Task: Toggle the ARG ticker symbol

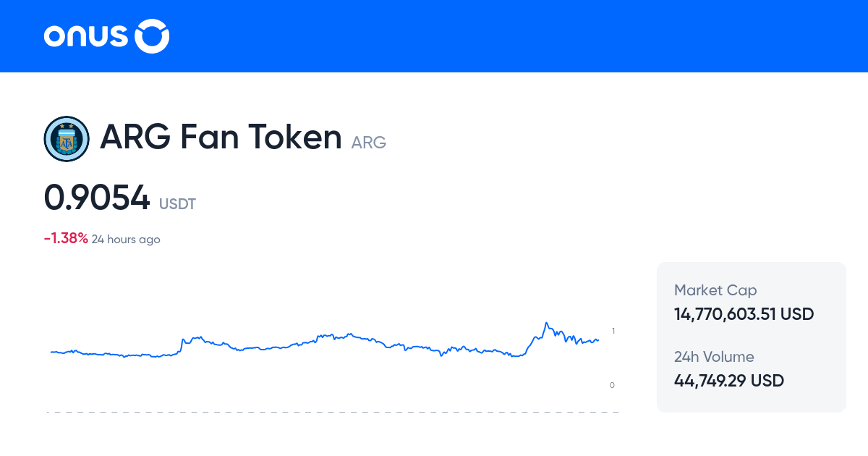Action: 369,142
